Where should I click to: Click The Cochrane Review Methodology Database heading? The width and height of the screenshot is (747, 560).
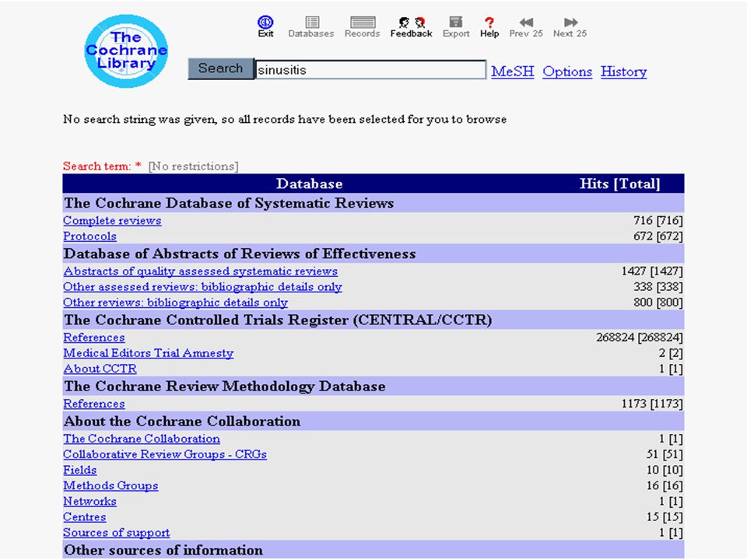point(224,387)
